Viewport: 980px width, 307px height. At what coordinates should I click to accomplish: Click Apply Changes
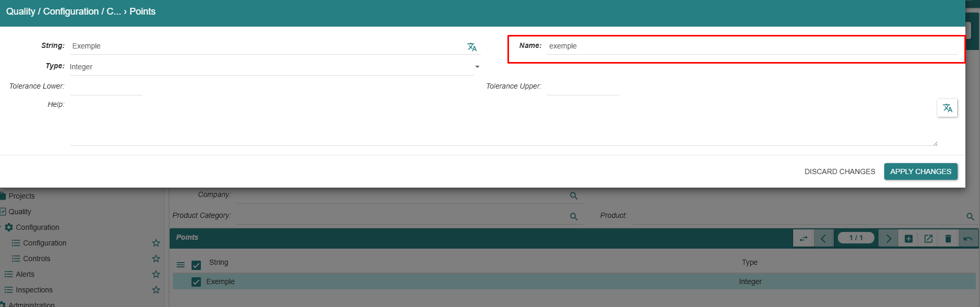(920, 171)
